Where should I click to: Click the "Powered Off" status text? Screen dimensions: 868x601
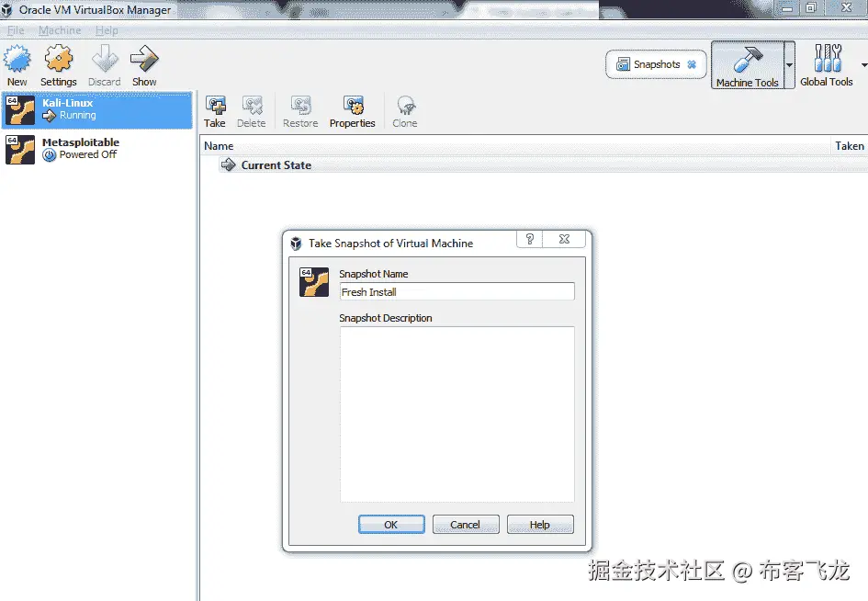click(88, 154)
